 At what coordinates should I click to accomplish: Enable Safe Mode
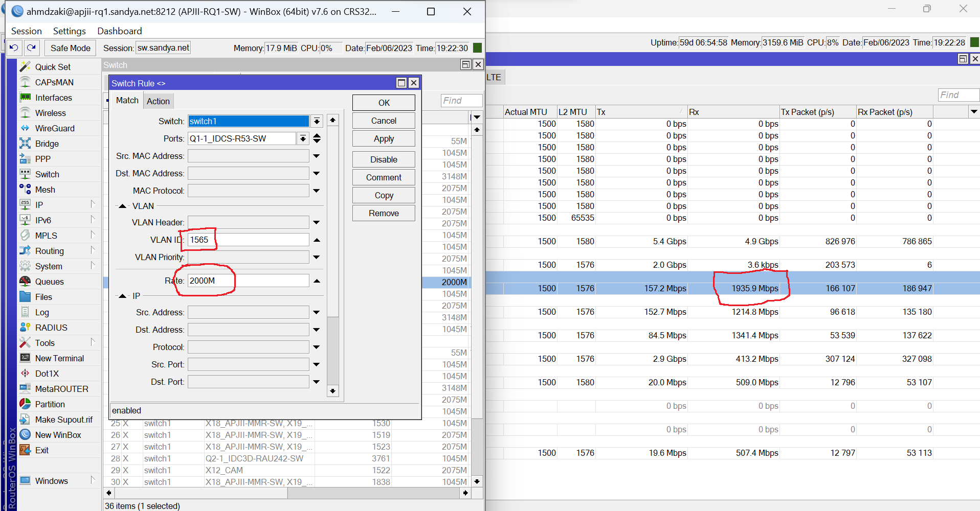click(70, 48)
